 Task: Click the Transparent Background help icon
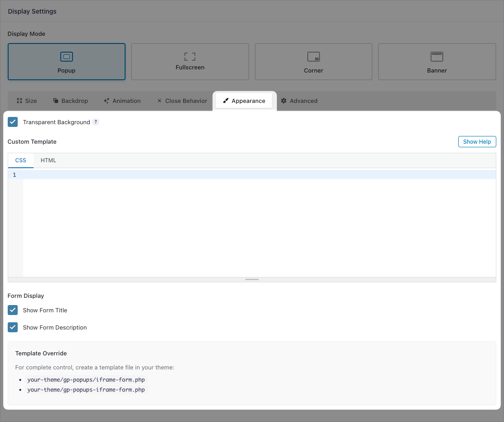click(96, 122)
